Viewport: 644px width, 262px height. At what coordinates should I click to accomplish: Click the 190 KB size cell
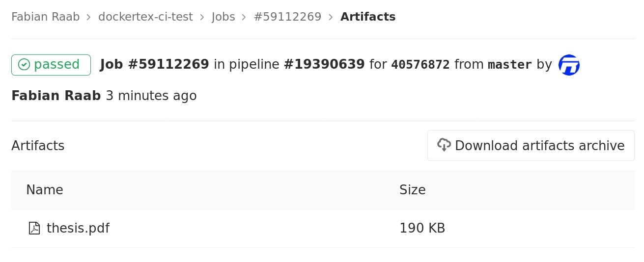[x=422, y=228]
